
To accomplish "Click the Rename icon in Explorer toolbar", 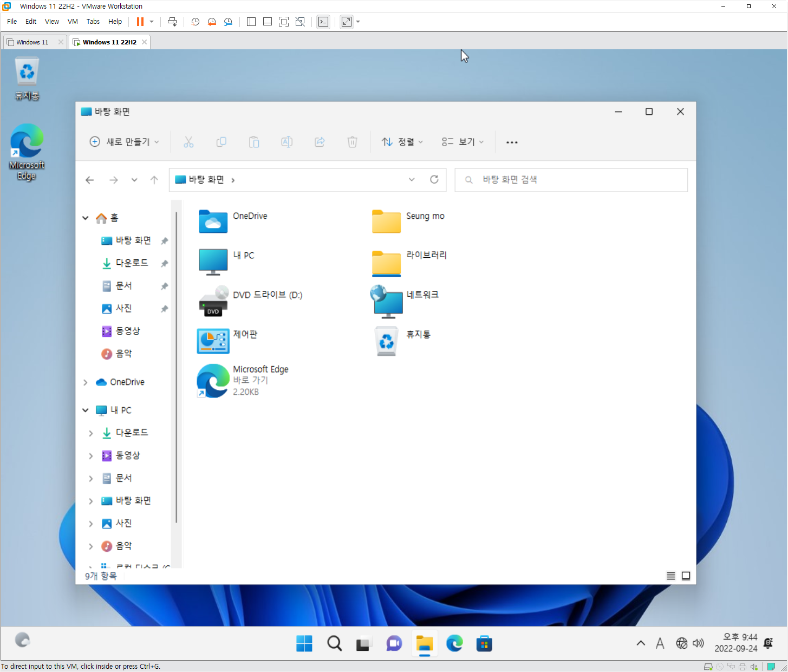I will [x=287, y=142].
